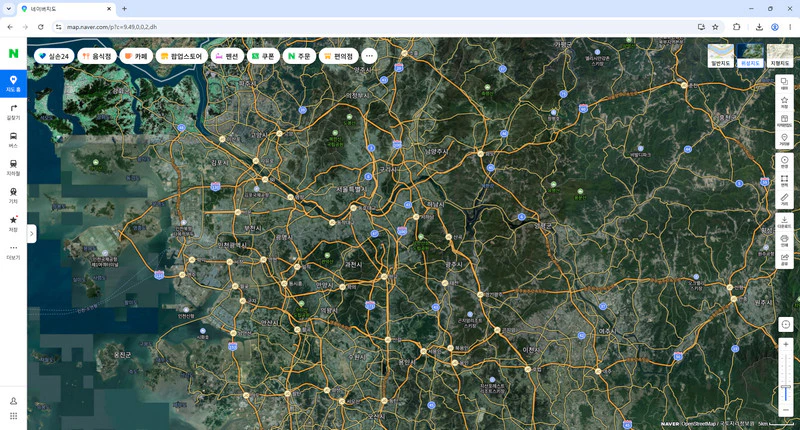Switch to 지형지도 terrain map type

point(780,56)
